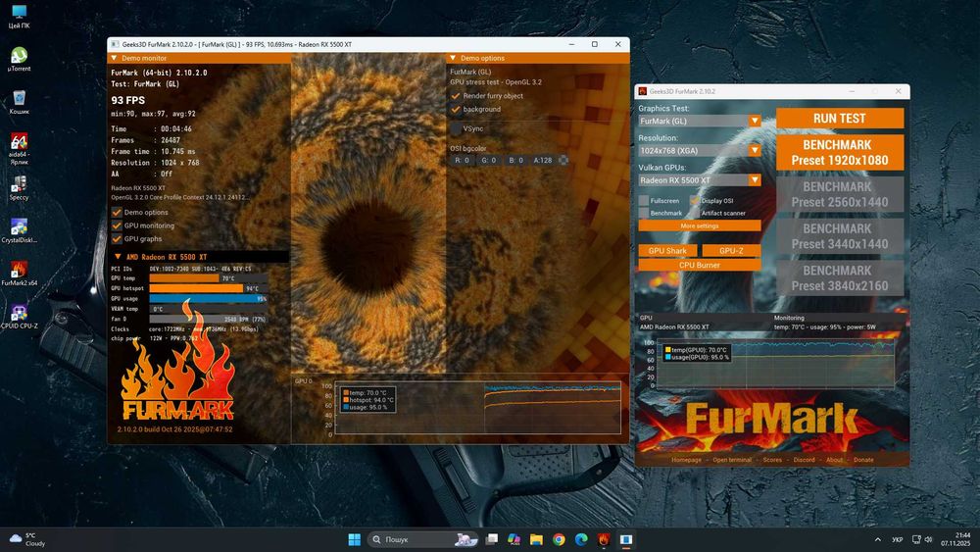Viewport: 980px width, 552px height.
Task: Enable the Artifact scanner checkbox
Action: [x=695, y=213]
